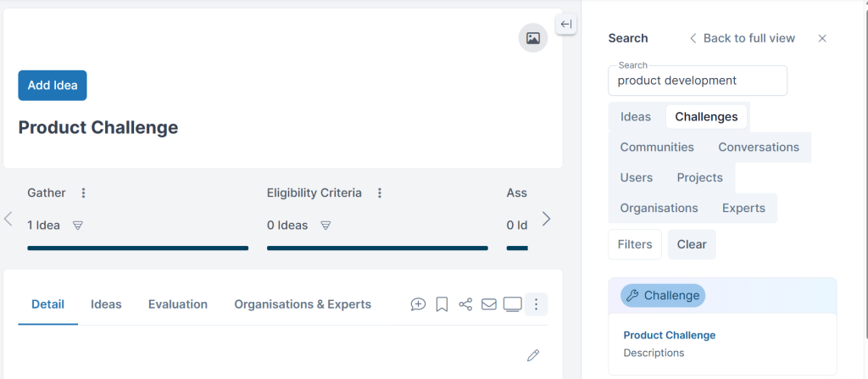This screenshot has width=868, height=379.
Task: Click the share icon in the detail toolbar
Action: (x=465, y=304)
